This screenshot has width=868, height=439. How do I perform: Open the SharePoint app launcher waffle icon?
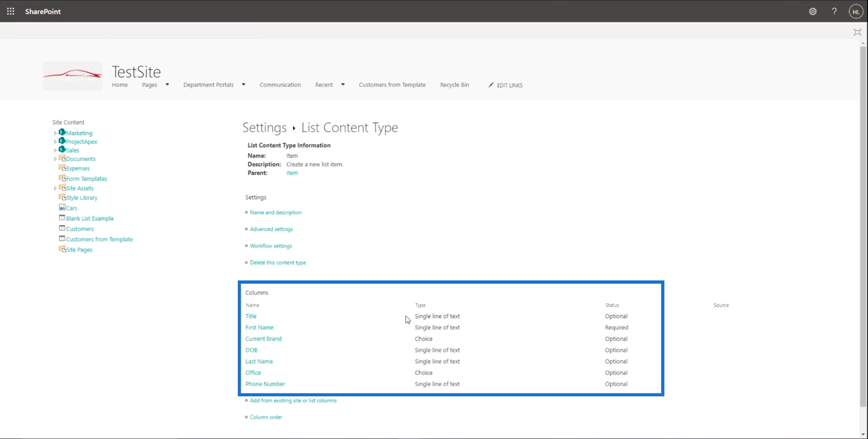[10, 11]
